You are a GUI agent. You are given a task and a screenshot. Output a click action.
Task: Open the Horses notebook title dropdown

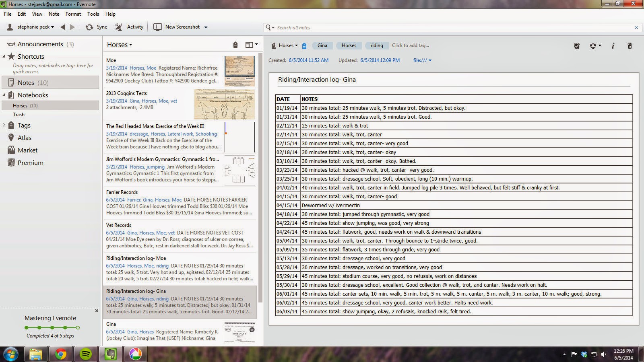pyautogui.click(x=120, y=45)
